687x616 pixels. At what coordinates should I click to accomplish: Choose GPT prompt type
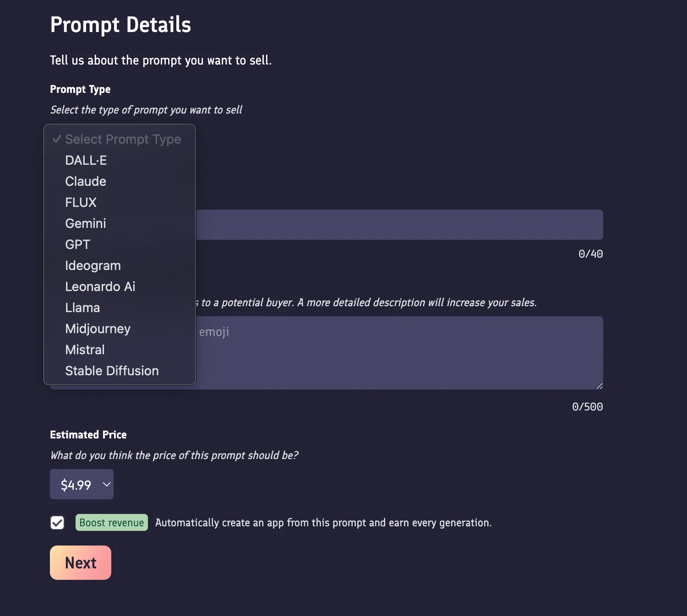(78, 244)
